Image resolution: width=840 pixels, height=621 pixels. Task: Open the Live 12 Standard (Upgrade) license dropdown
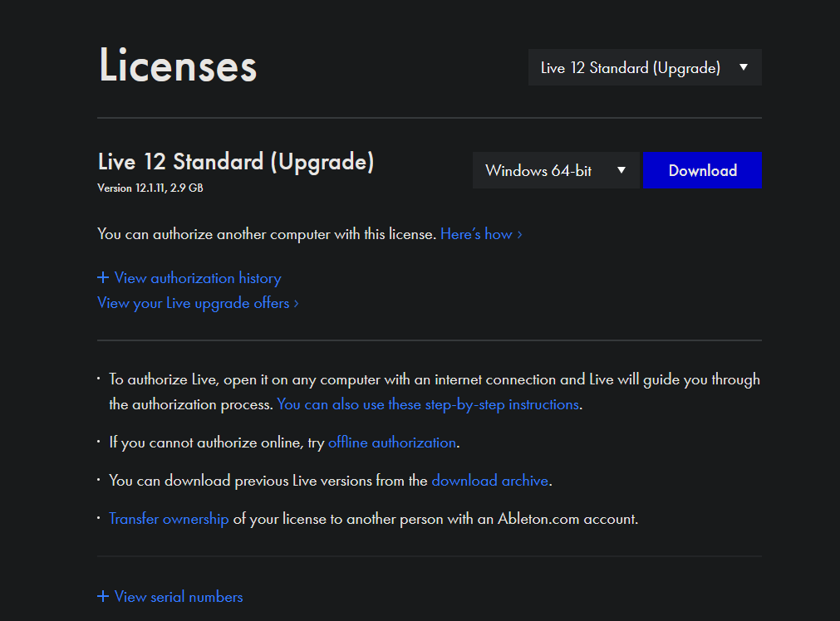pos(645,67)
